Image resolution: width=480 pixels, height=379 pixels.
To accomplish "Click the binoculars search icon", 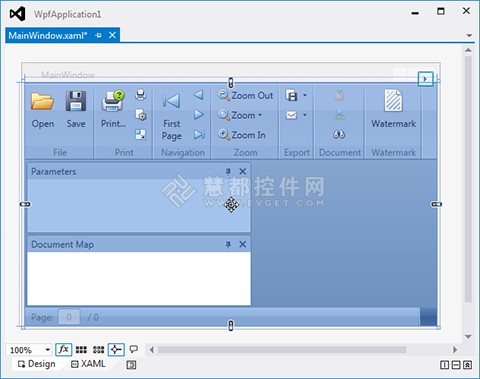I will click(x=339, y=135).
